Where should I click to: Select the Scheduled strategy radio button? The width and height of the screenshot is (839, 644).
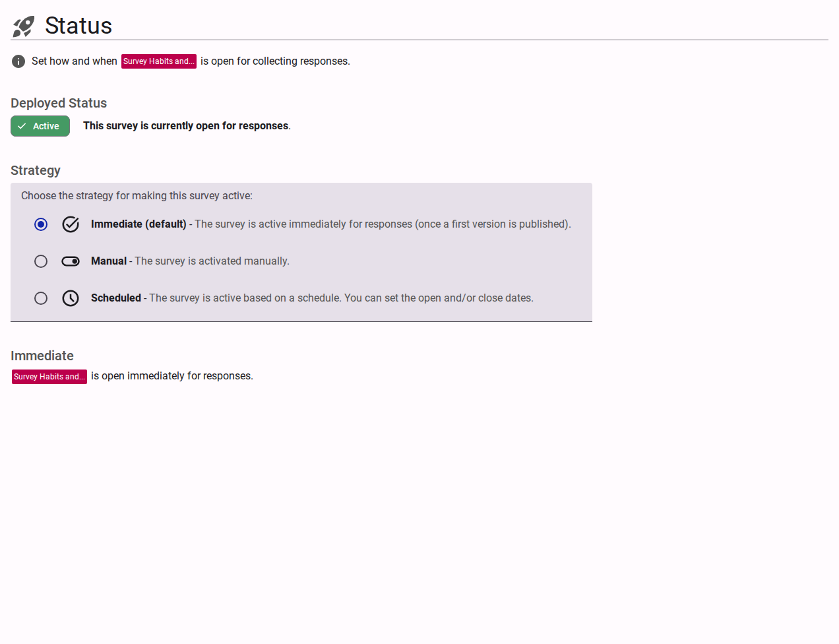(41, 298)
